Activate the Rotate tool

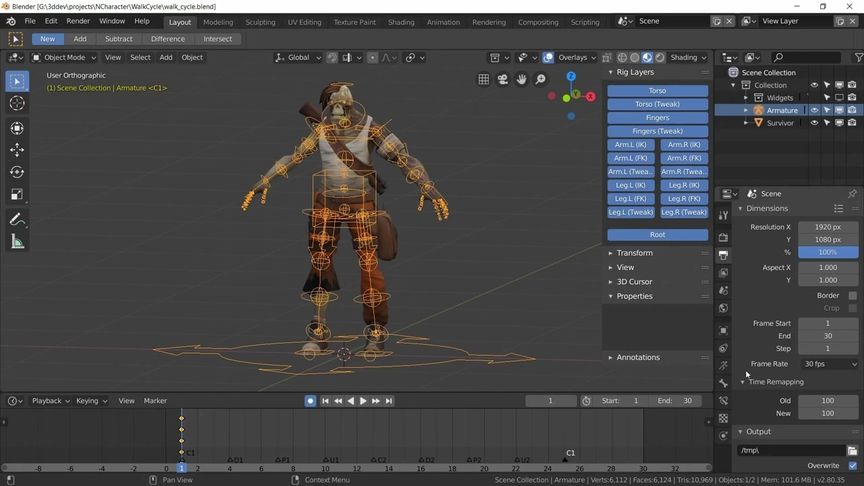[x=17, y=172]
